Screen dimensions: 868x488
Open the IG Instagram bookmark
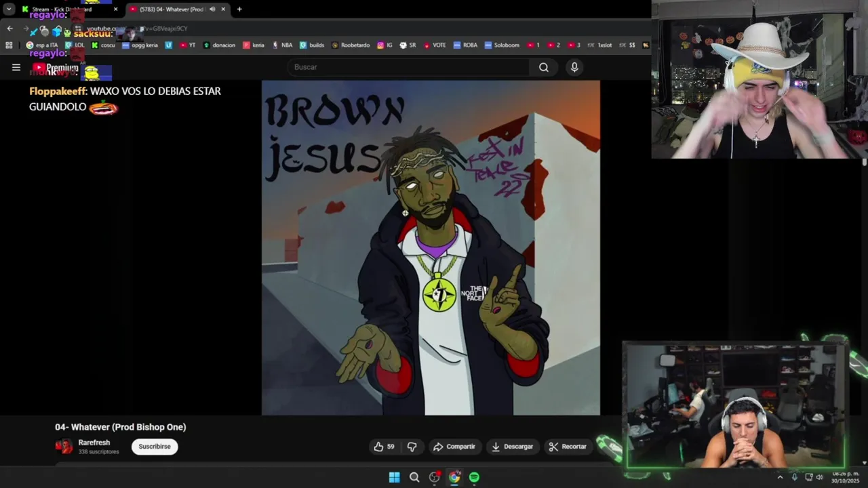(384, 45)
